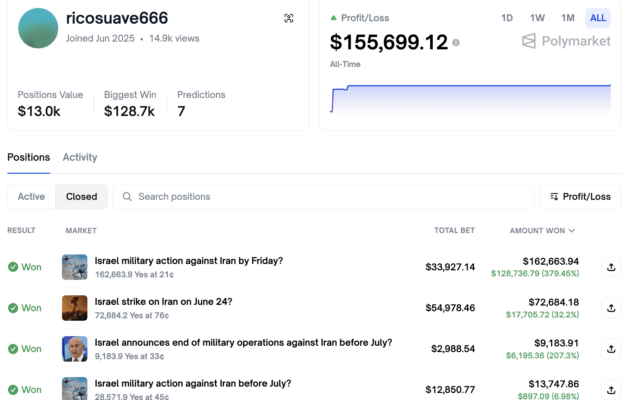Click the profit/loss chart line

pyautogui.click(x=470, y=86)
